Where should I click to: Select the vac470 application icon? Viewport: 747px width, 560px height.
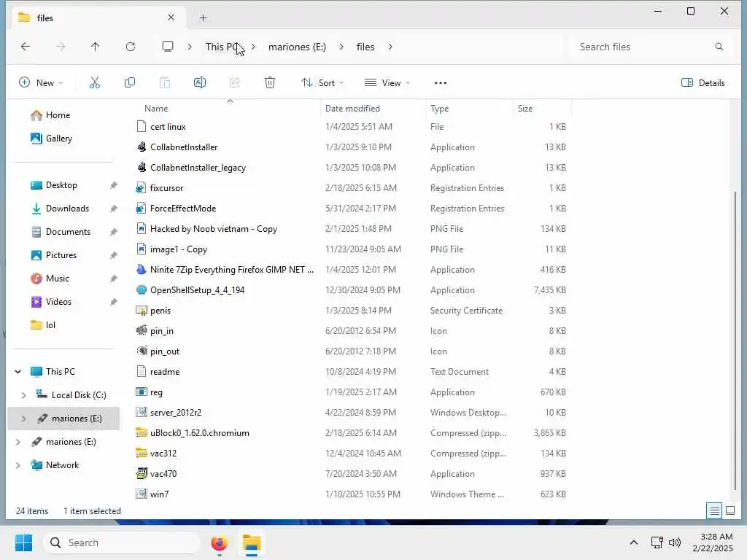142,474
